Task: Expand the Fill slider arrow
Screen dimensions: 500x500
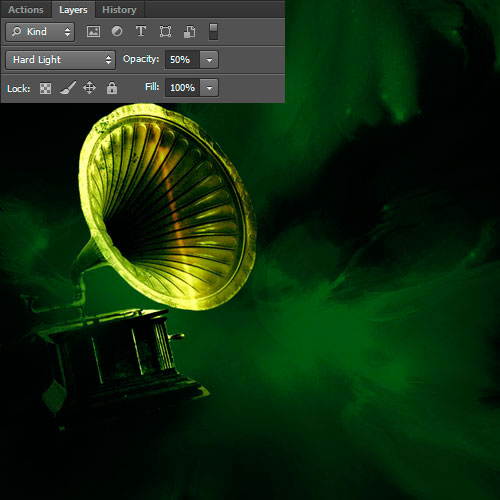Action: 209,88
